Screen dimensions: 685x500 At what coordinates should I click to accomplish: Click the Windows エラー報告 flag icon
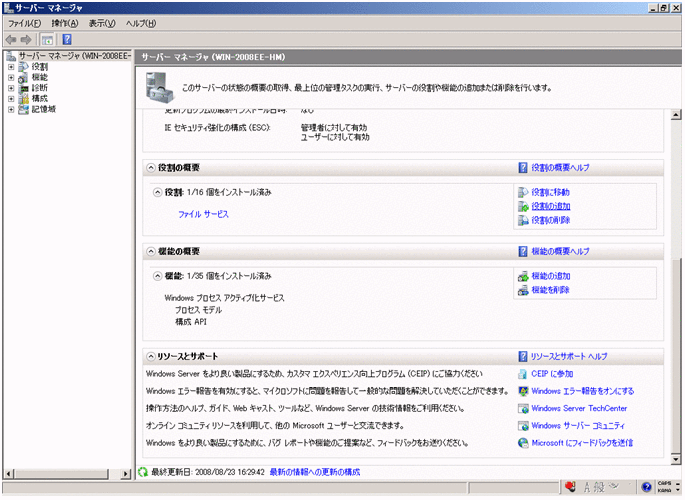[x=523, y=392]
